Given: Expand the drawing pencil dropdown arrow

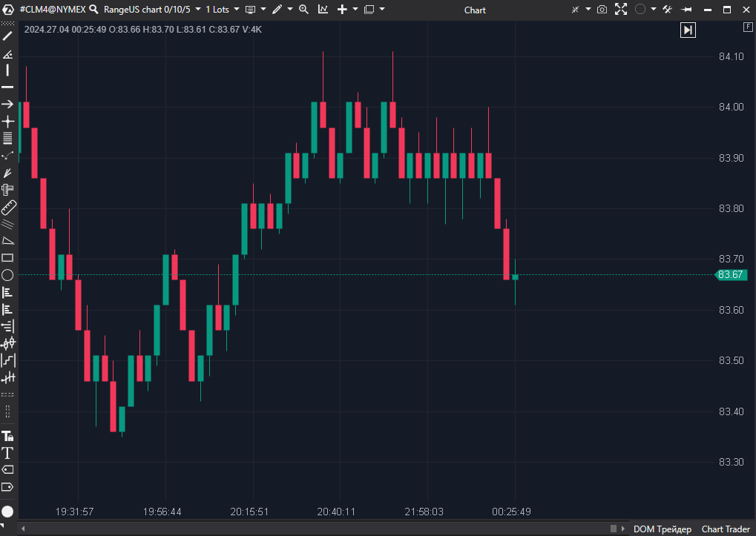Looking at the screenshot, I should 289,9.
